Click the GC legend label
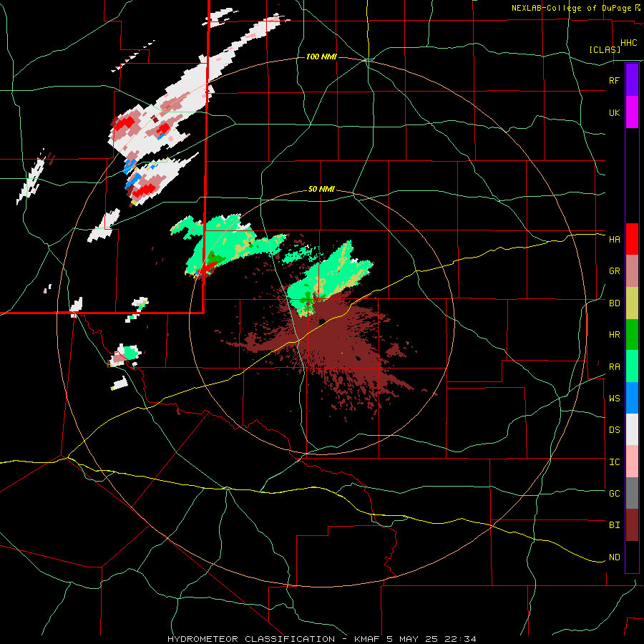 (x=614, y=494)
